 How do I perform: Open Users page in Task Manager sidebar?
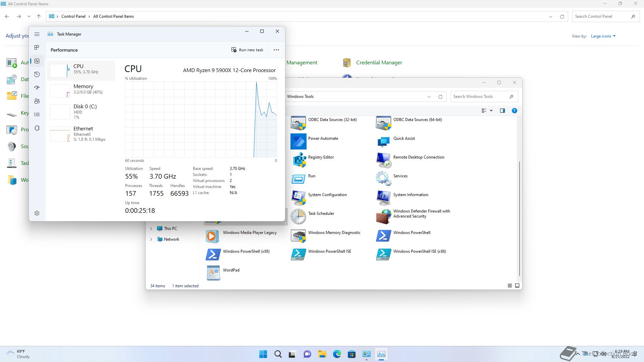(37, 101)
